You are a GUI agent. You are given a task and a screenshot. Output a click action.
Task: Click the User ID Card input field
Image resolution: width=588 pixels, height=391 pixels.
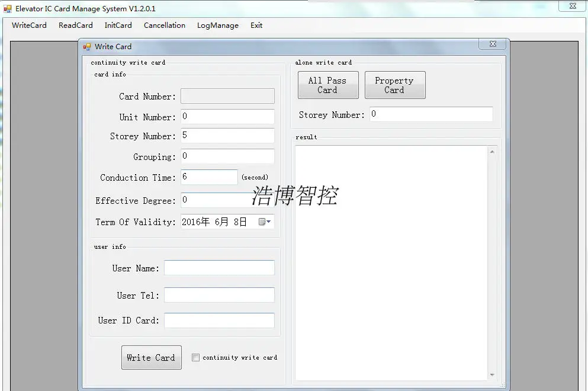click(219, 321)
